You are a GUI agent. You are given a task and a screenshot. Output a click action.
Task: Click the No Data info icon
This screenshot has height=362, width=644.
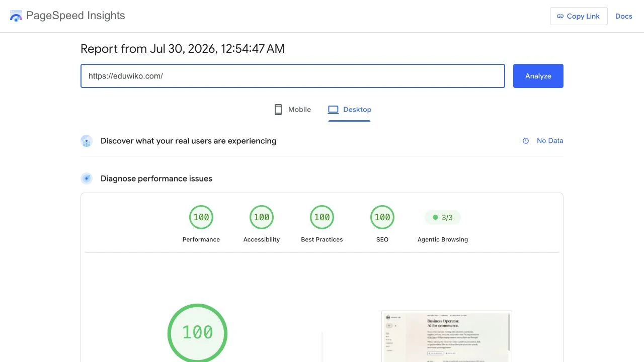[x=526, y=141]
